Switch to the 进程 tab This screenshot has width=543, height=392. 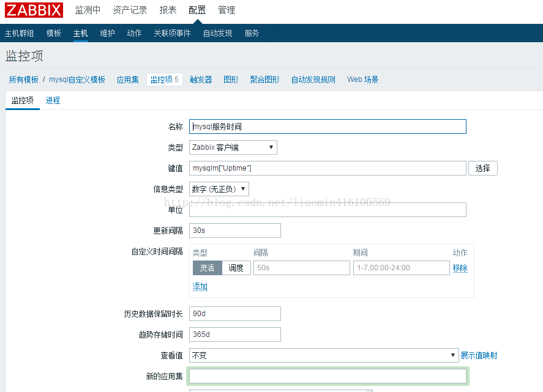(x=53, y=101)
